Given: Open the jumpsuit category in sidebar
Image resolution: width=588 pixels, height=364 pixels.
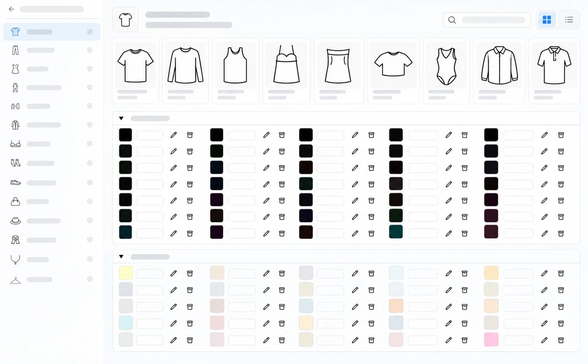Looking at the screenshot, I should point(52,87).
